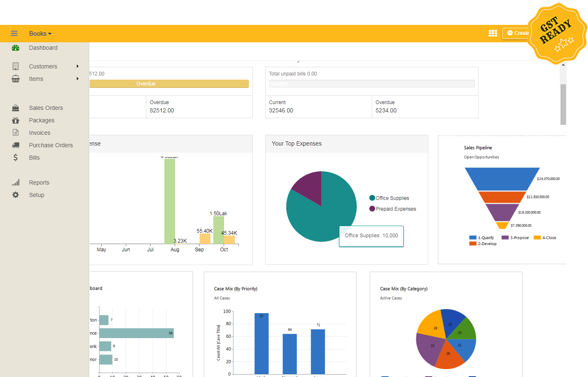This screenshot has height=377, width=588.
Task: Click the Purchase Orders truck icon
Action: (x=16, y=145)
